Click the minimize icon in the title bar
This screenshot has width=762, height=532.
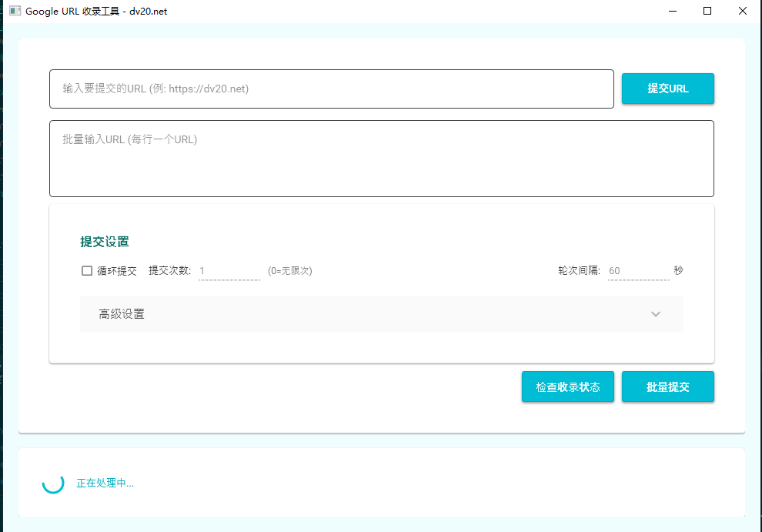(x=672, y=11)
